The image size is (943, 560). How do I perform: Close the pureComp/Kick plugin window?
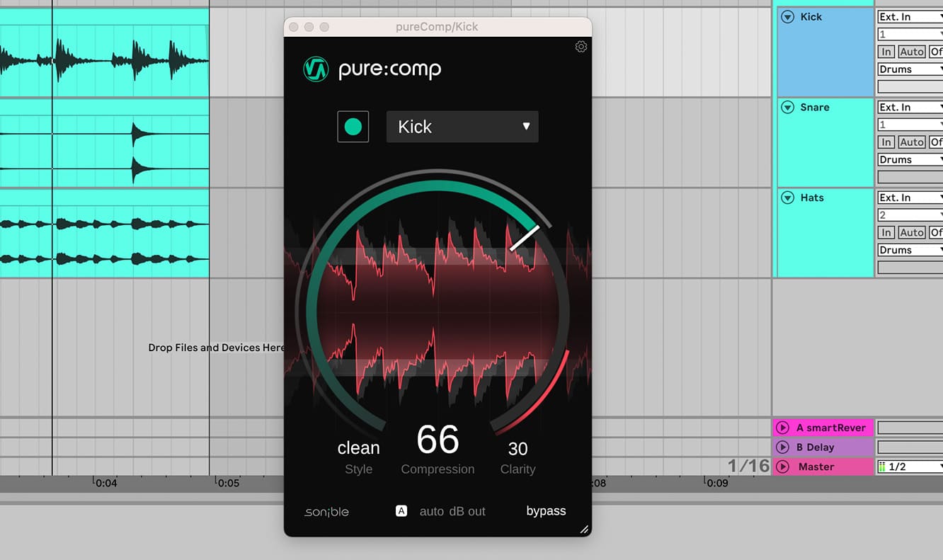(x=293, y=27)
